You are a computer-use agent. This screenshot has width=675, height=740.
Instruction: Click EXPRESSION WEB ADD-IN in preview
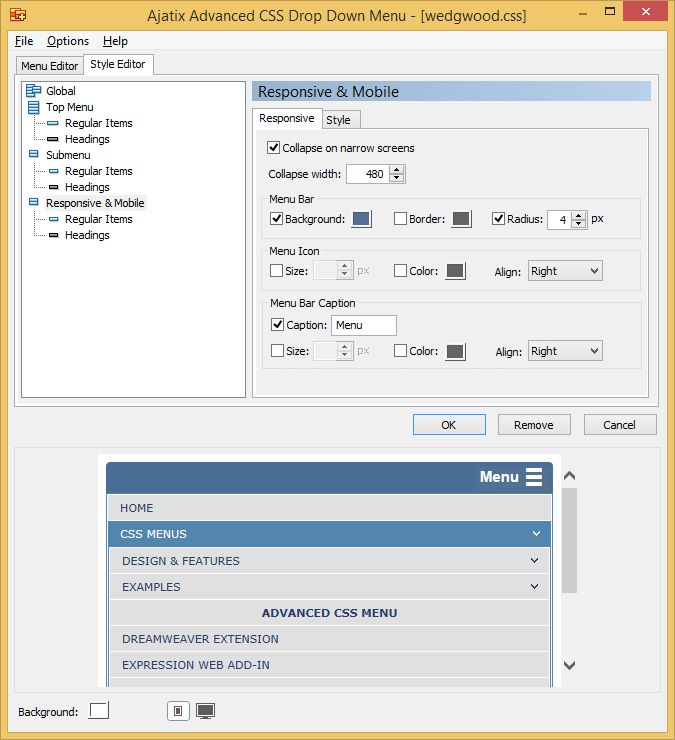329,664
